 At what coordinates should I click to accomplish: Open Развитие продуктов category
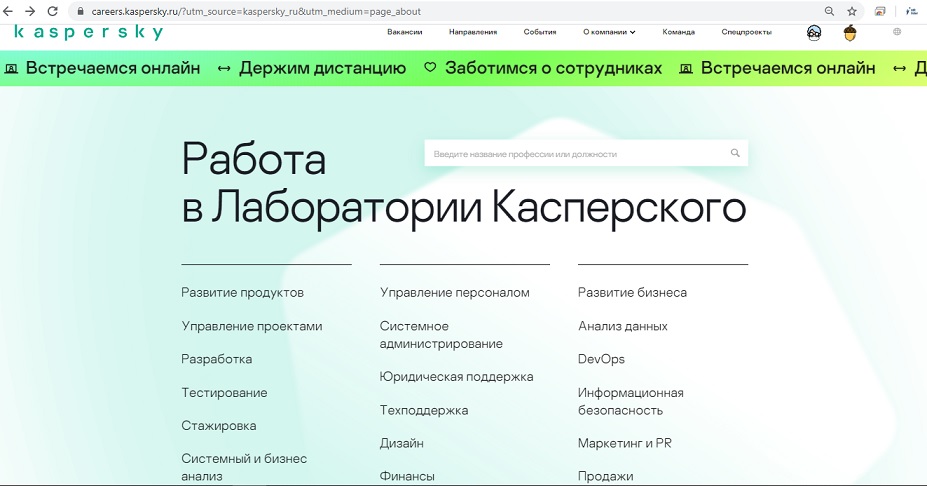pos(242,293)
